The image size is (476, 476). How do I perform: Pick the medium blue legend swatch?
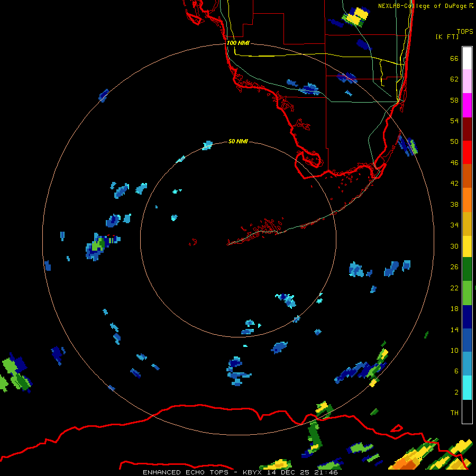click(x=467, y=340)
